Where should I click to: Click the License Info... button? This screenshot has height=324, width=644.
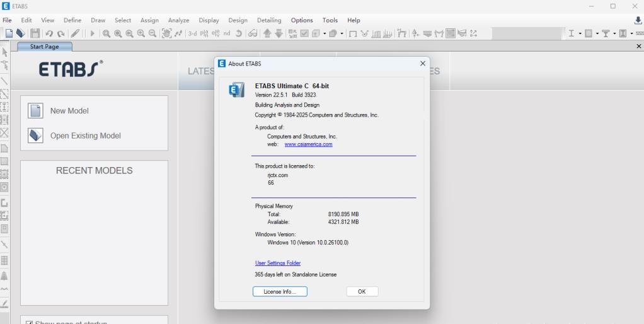tap(280, 292)
